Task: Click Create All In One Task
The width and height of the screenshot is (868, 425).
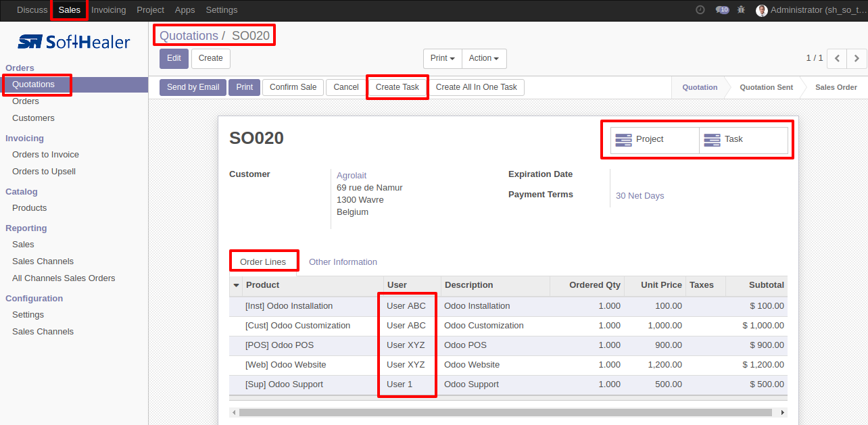Action: [477, 87]
